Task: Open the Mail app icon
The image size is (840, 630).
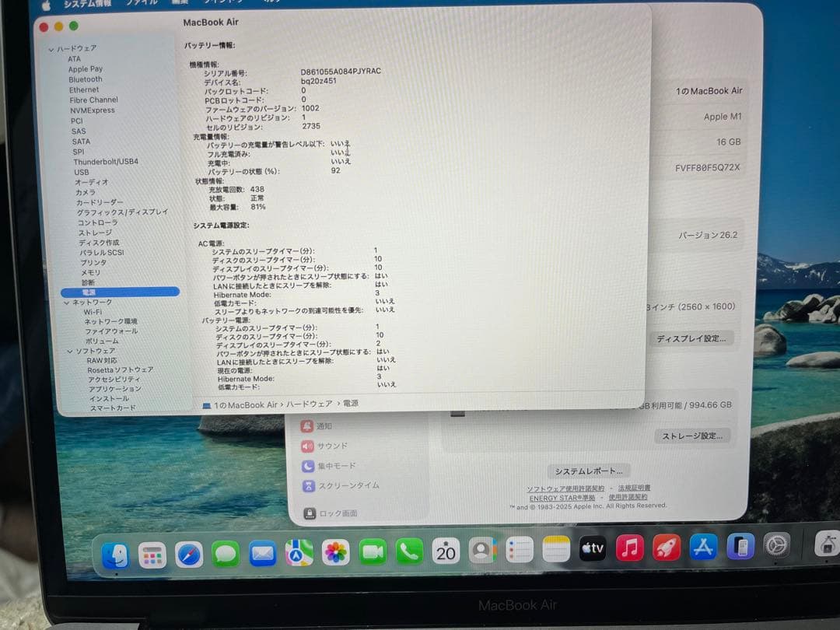Action: tap(263, 554)
